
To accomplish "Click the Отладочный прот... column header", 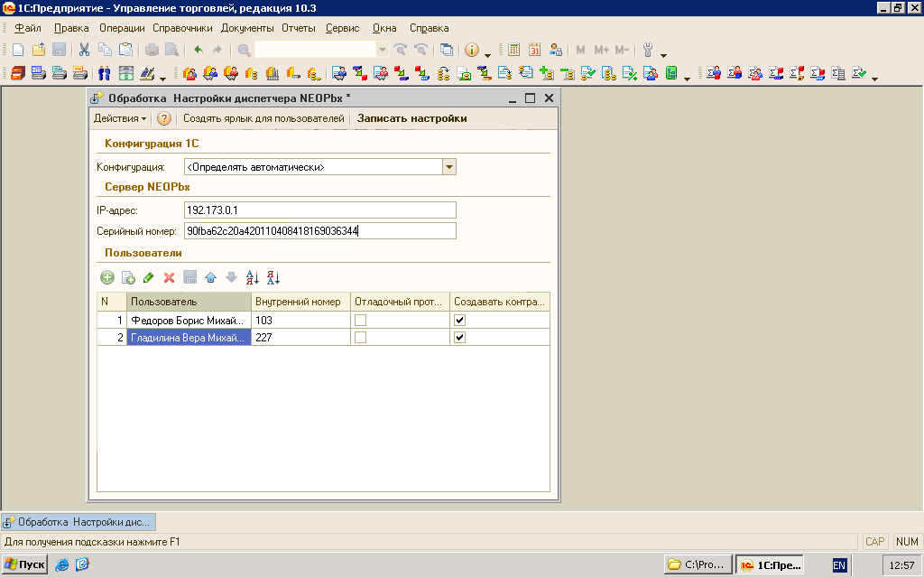I will pyautogui.click(x=400, y=302).
